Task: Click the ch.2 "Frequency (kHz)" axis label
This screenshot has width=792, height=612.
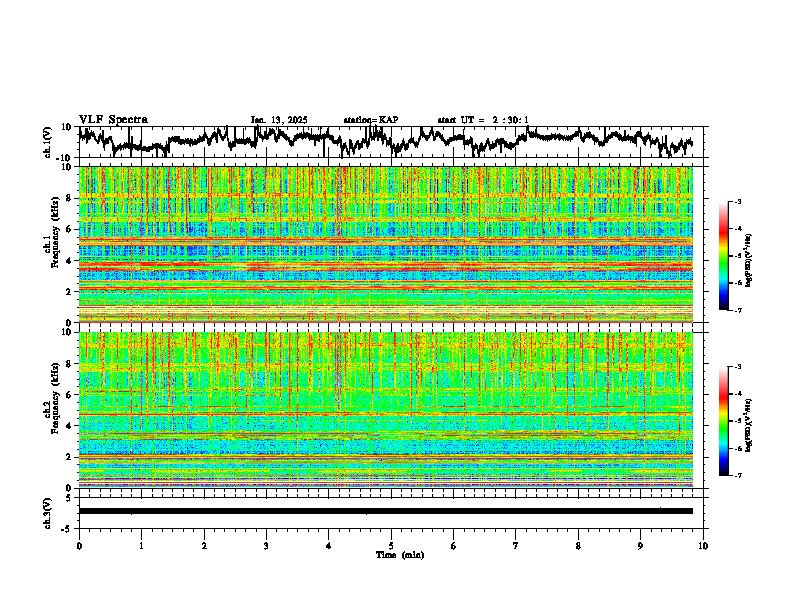Action: (54, 398)
